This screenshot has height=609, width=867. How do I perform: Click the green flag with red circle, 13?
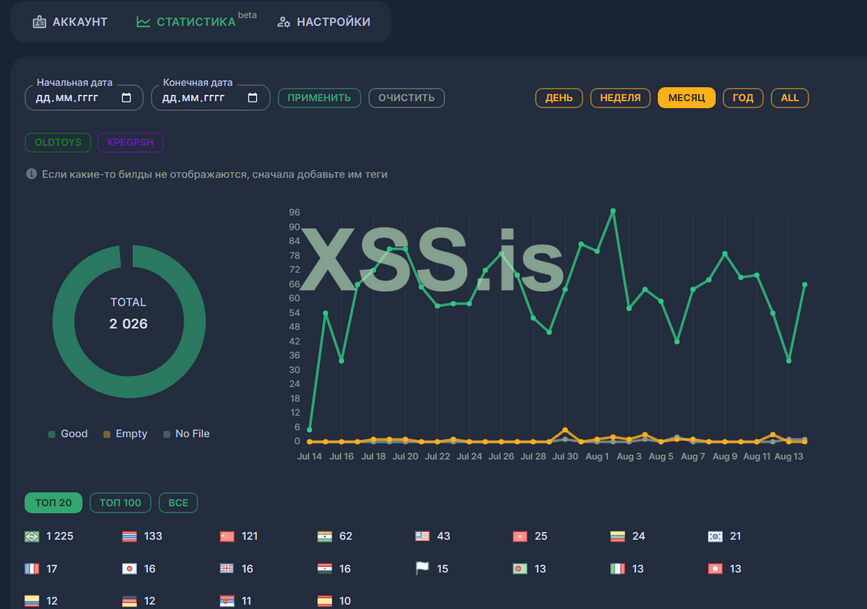[x=520, y=569]
